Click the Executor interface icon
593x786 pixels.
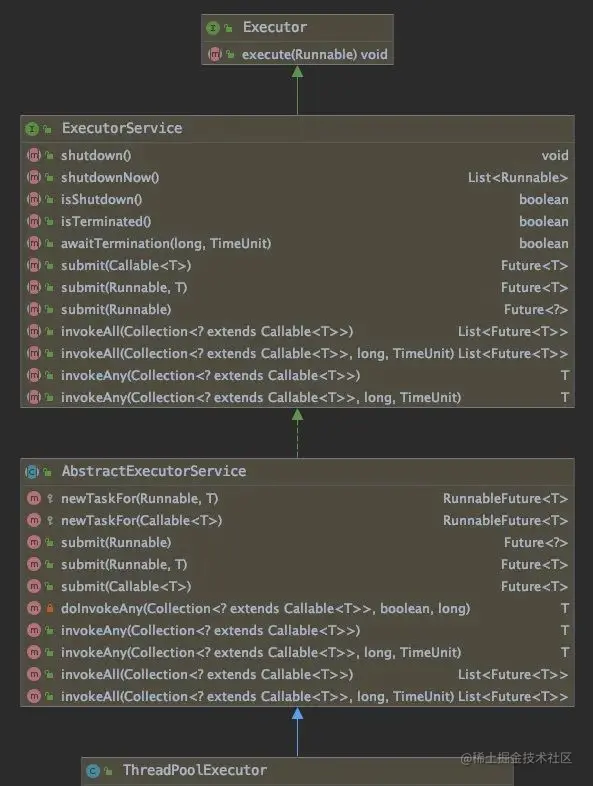213,28
